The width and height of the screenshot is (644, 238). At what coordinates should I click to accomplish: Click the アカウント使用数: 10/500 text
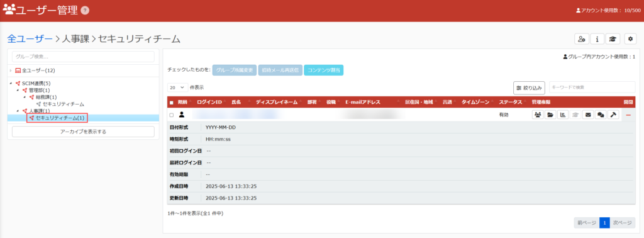(608, 10)
